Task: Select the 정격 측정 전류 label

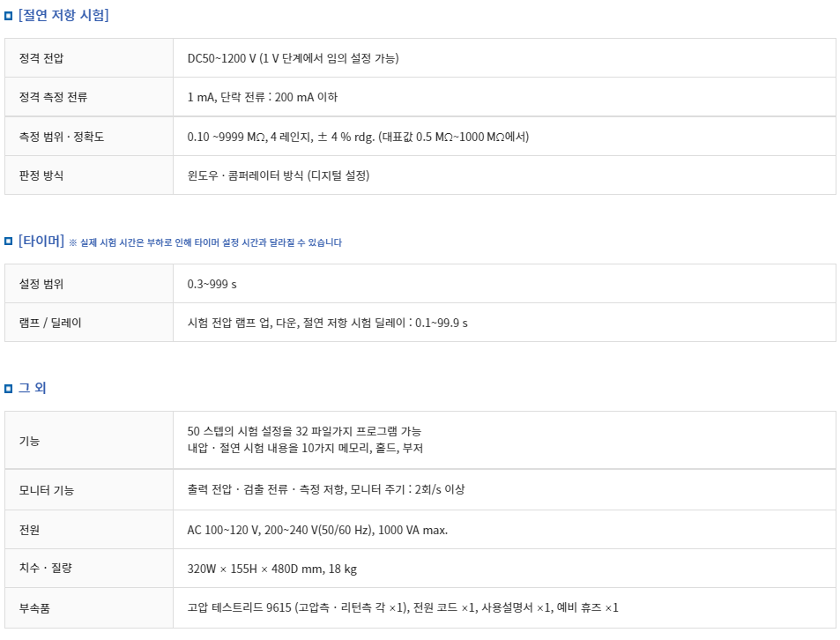Action: click(x=53, y=97)
